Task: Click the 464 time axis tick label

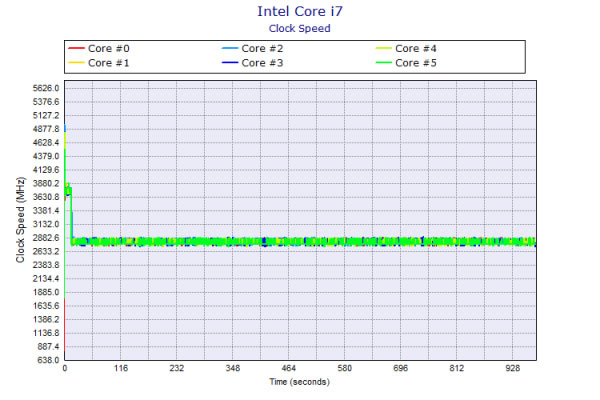Action: (x=289, y=368)
